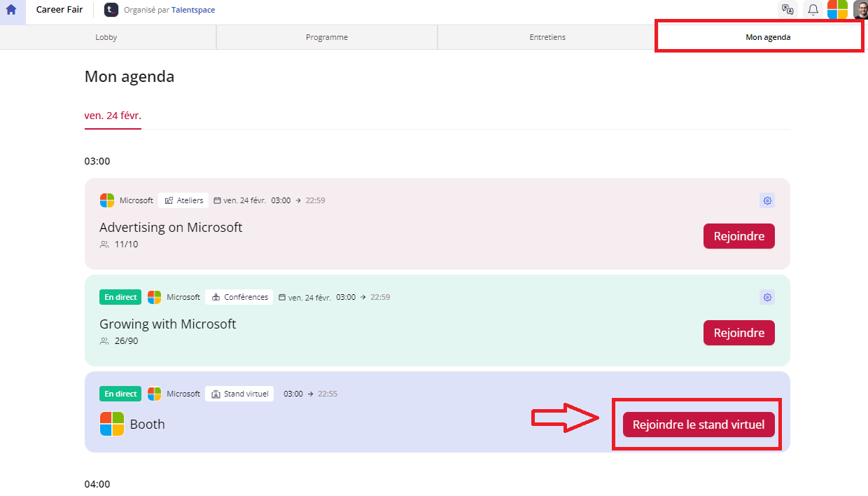The image size is (868, 496).
Task: Join the Advertising on Microsoft session
Action: point(739,236)
